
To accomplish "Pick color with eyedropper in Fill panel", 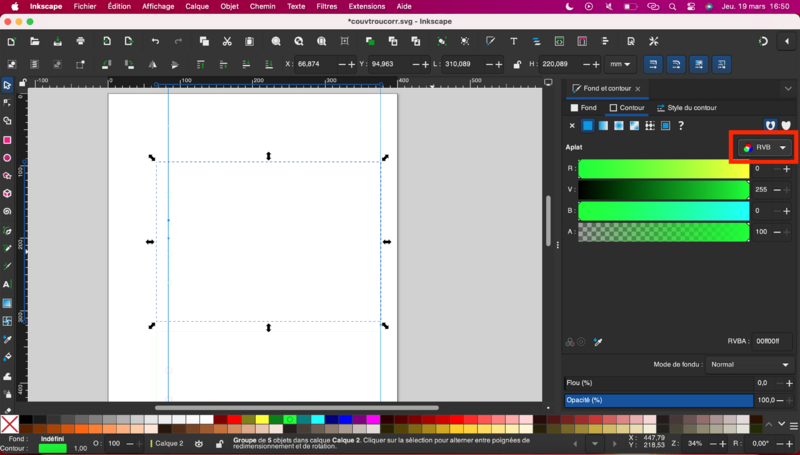I will (x=598, y=341).
